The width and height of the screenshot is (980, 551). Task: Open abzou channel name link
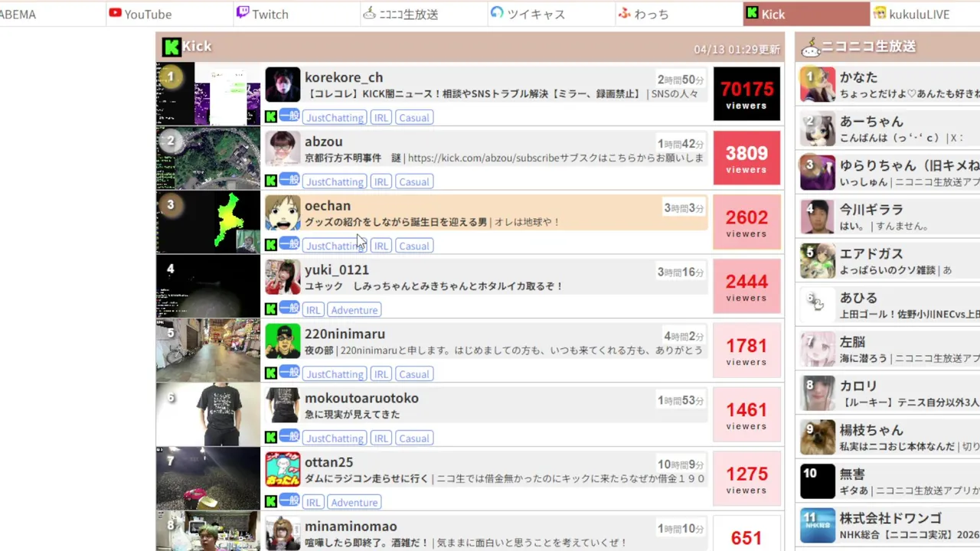click(324, 142)
